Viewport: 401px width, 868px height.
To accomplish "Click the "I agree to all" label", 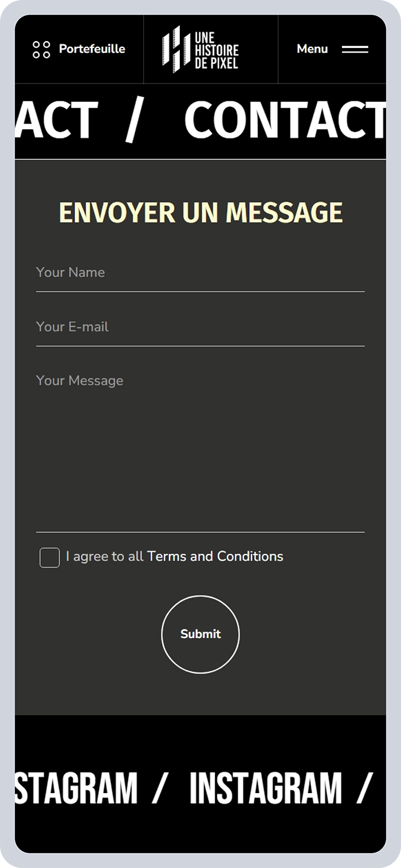I will click(x=104, y=557).
